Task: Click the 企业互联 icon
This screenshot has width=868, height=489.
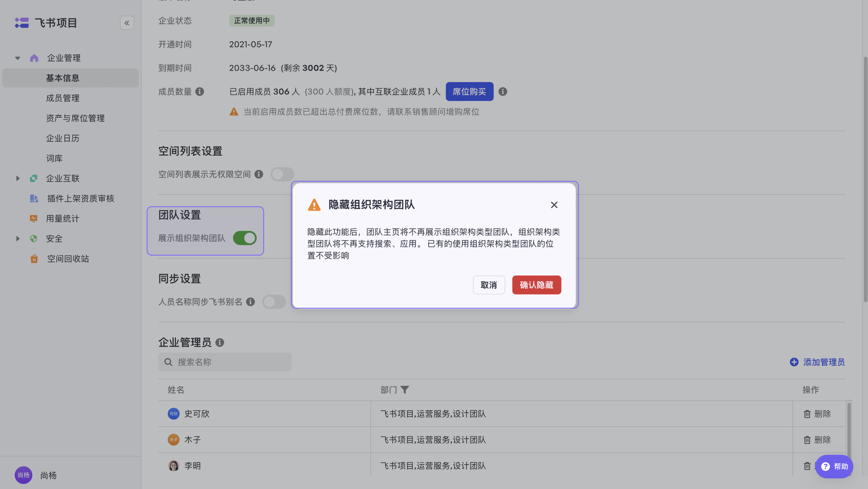Action: pyautogui.click(x=33, y=178)
